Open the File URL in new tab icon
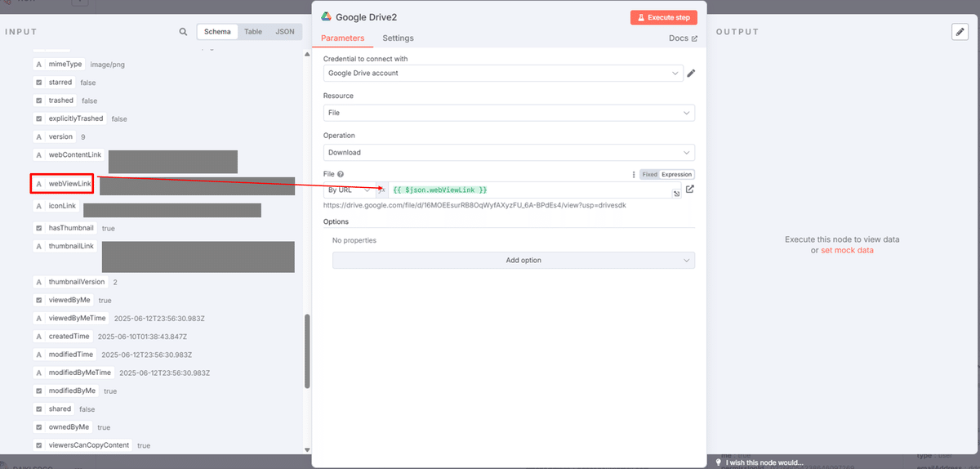Viewport: 980px width, 469px height. click(x=690, y=189)
